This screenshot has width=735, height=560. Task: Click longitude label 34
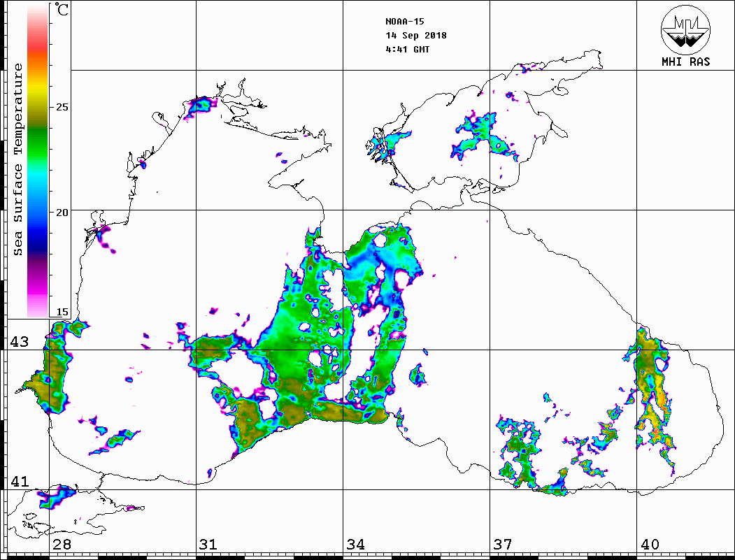point(356,545)
